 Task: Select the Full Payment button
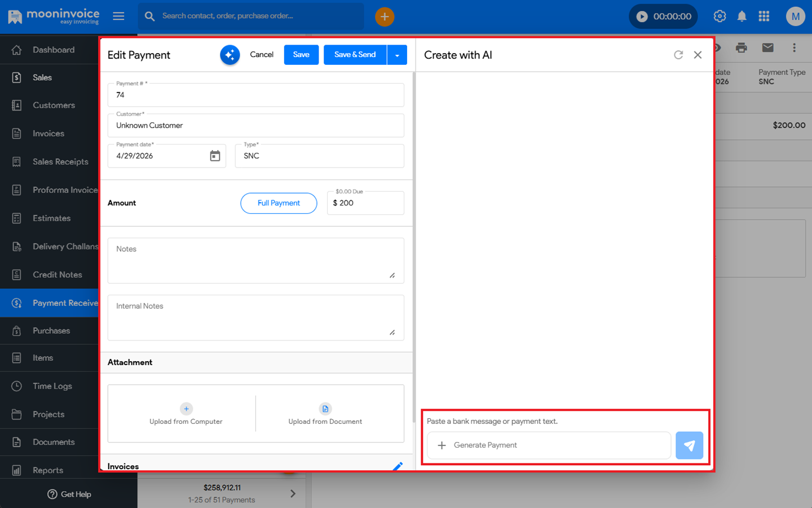(279, 203)
